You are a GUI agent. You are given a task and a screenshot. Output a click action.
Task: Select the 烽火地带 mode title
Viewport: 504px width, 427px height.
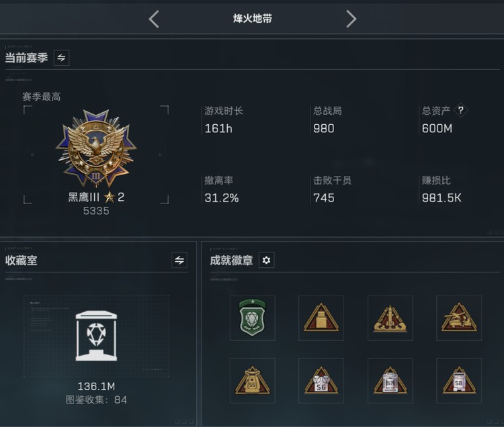253,19
